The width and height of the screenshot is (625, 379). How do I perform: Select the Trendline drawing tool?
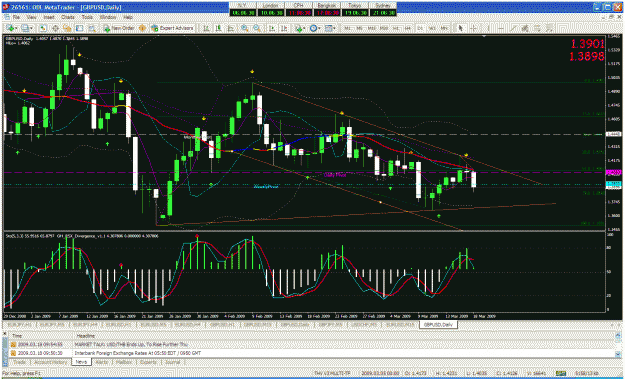[x=514, y=28]
